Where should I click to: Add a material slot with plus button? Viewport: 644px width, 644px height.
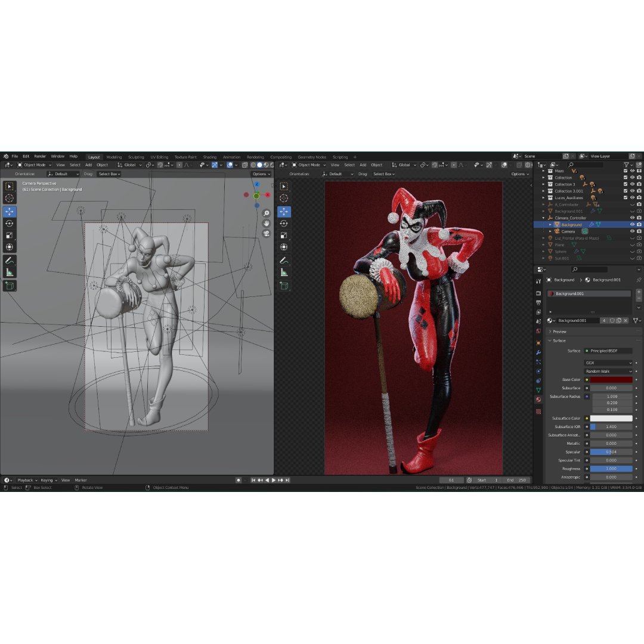(639, 292)
